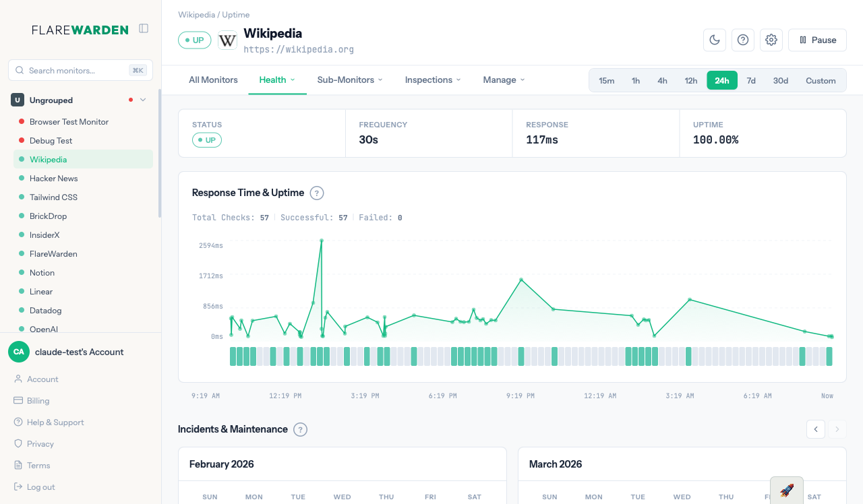
Task: Show Response Time & Uptime help tooltip
Action: [x=317, y=193]
